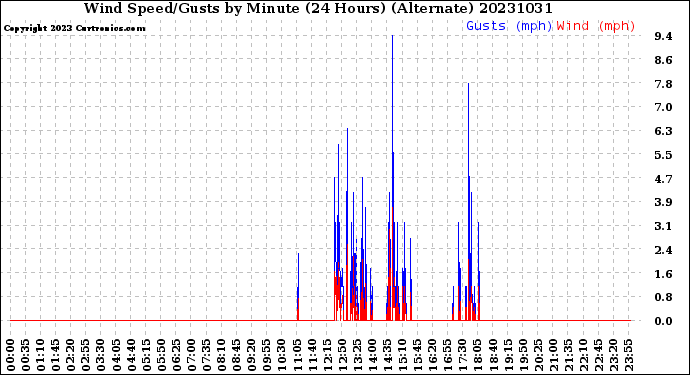Click the 04:05 time axis label

click(116, 354)
